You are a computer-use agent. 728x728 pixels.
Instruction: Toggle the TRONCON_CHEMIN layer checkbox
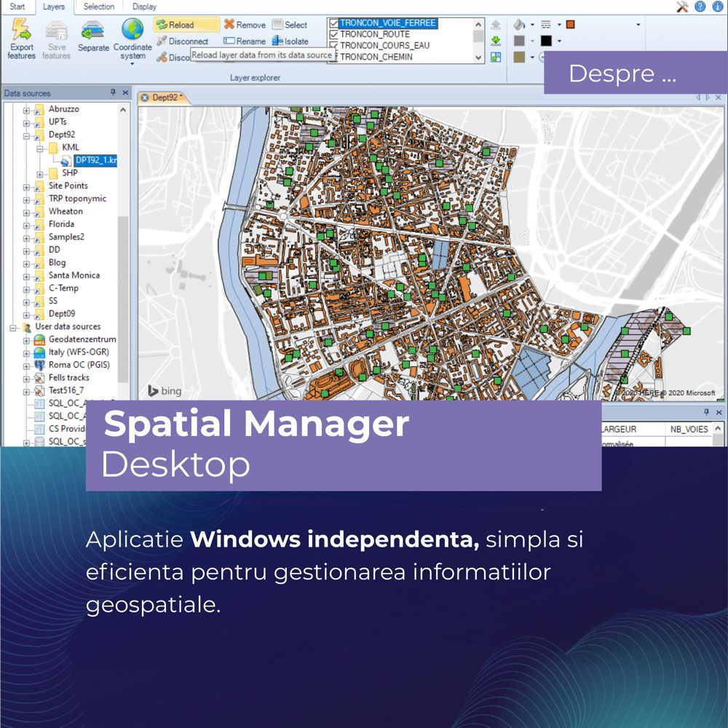pos(334,57)
